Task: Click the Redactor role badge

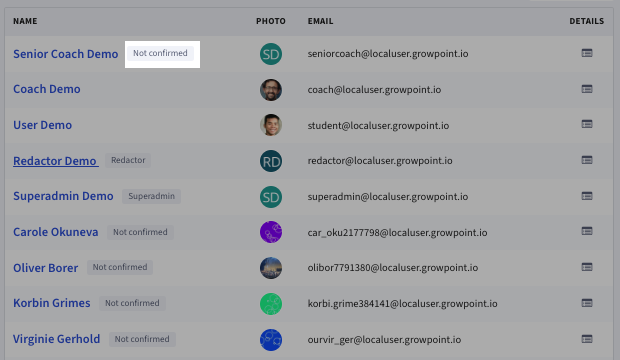Action: coord(128,160)
